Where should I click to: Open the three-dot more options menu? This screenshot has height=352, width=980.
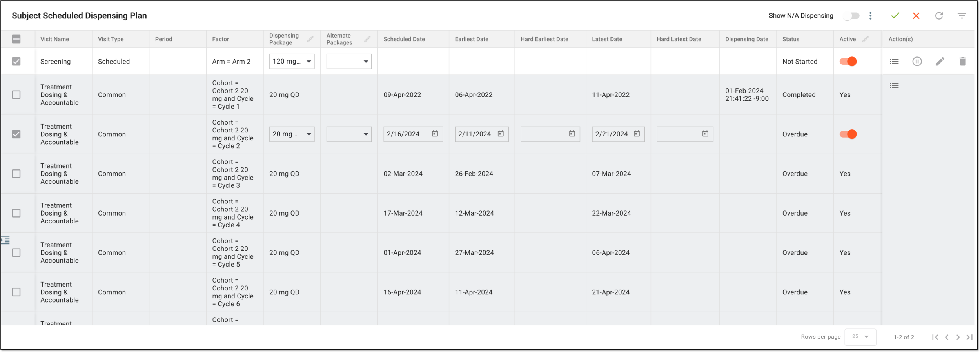click(870, 16)
